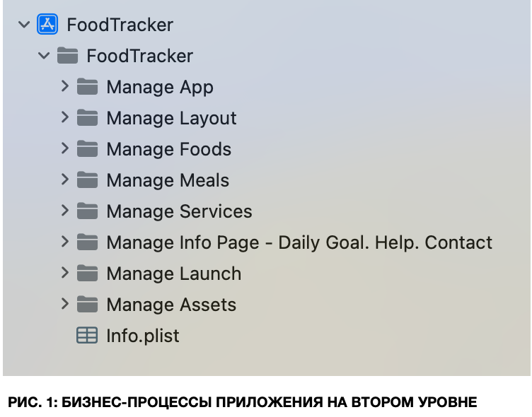Click the Manage Foods folder icon

[x=87, y=149]
